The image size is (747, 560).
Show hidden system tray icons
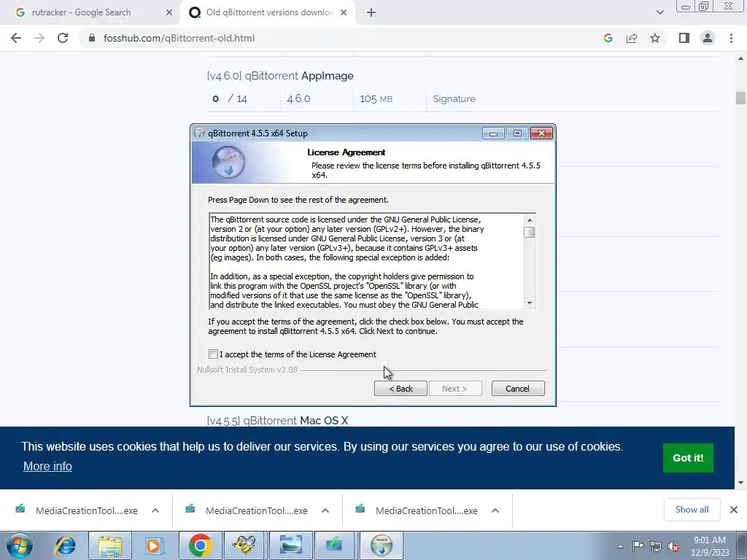pos(620,546)
